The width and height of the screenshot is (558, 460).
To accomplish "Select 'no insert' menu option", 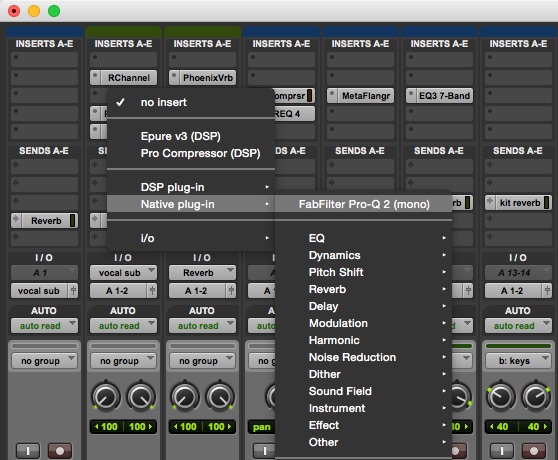I will click(x=191, y=102).
